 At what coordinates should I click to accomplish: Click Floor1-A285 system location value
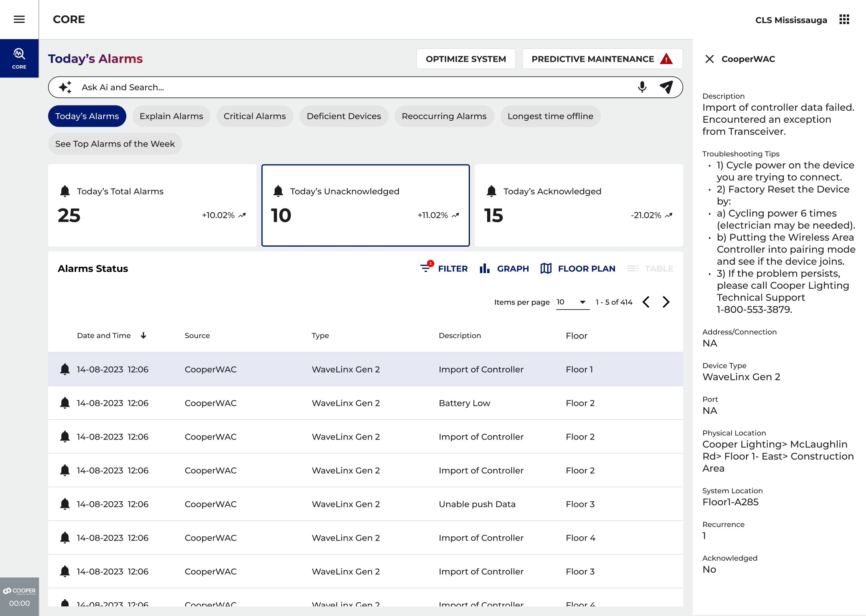tap(730, 502)
